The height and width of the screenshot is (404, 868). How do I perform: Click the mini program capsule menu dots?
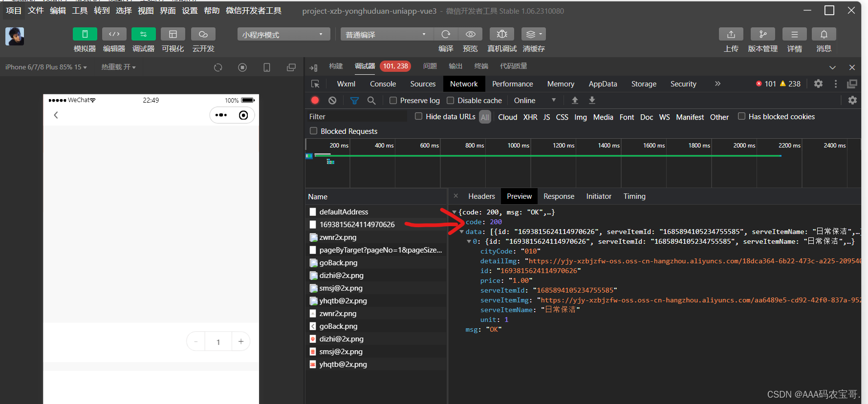pyautogui.click(x=221, y=115)
